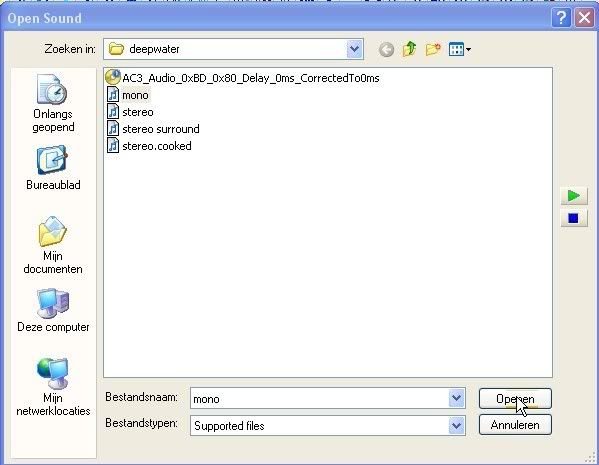Open the view menu icon
The height and width of the screenshot is (465, 599).
coord(460,49)
